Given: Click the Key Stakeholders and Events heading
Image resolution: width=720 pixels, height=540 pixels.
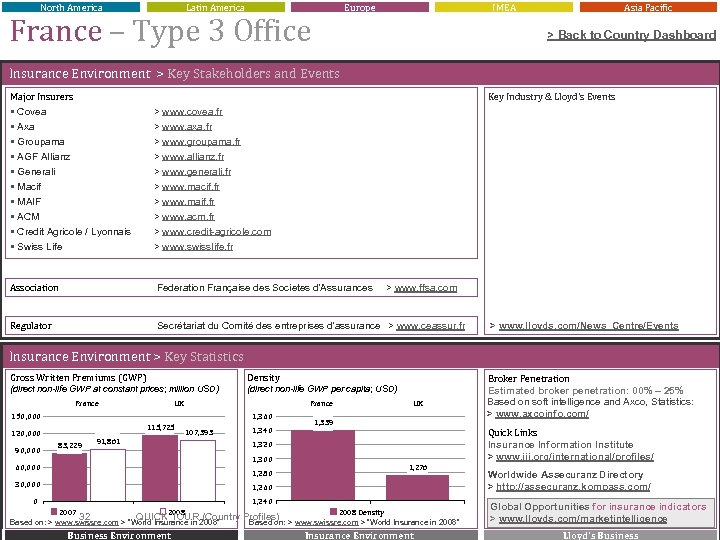Looking at the screenshot, I should click(253, 73).
